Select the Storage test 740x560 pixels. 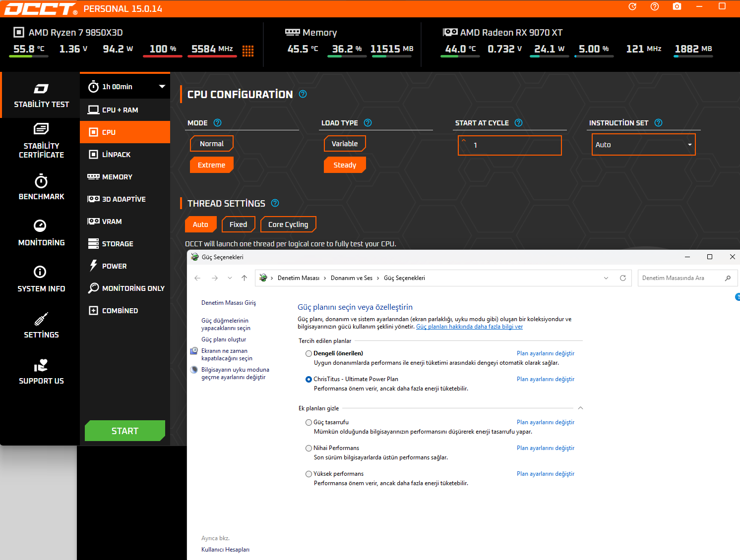[x=125, y=244]
